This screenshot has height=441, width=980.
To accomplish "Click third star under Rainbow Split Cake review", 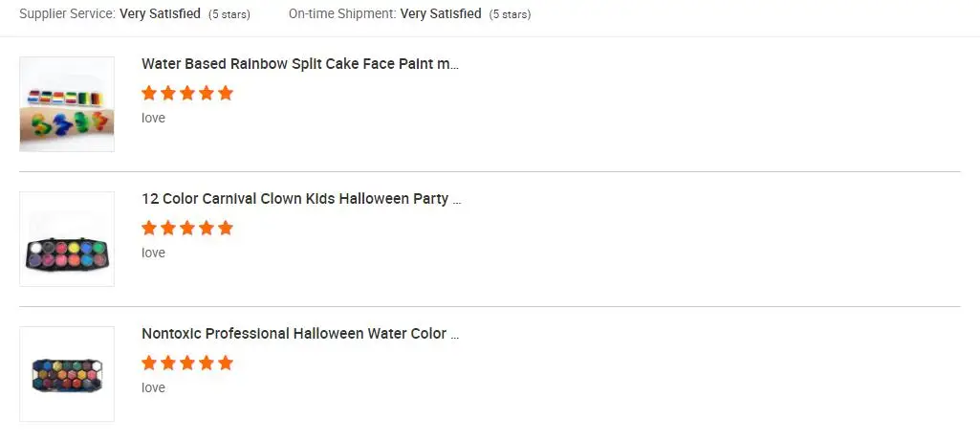I will point(187,93).
